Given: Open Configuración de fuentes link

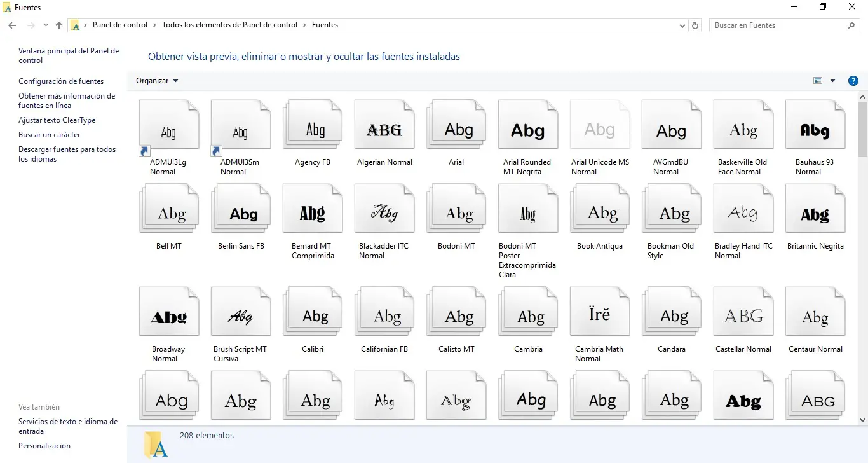Looking at the screenshot, I should tap(61, 81).
